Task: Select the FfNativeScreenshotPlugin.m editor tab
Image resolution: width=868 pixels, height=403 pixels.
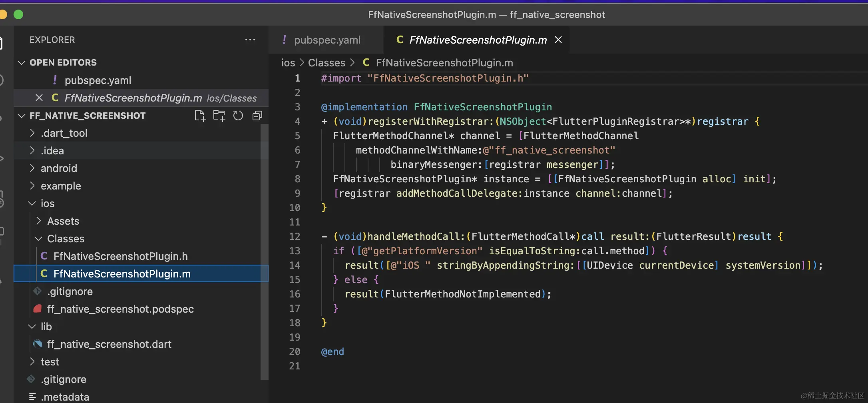Action: [476, 40]
